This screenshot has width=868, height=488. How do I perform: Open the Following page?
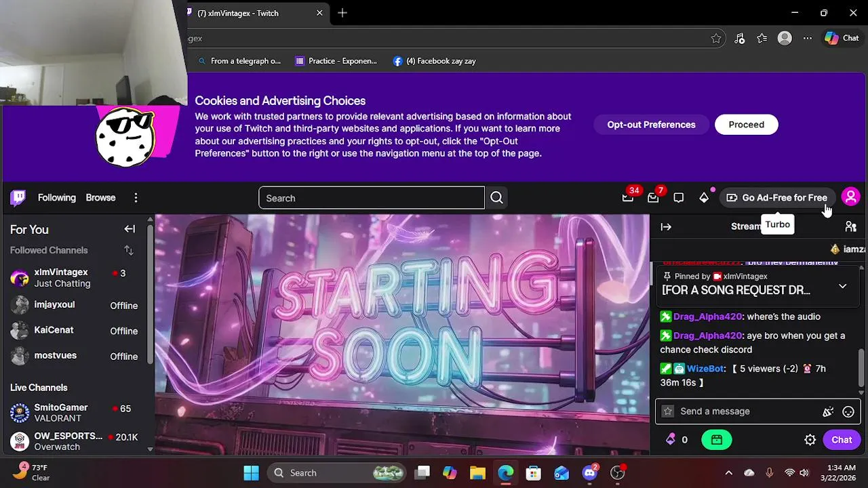(57, 198)
